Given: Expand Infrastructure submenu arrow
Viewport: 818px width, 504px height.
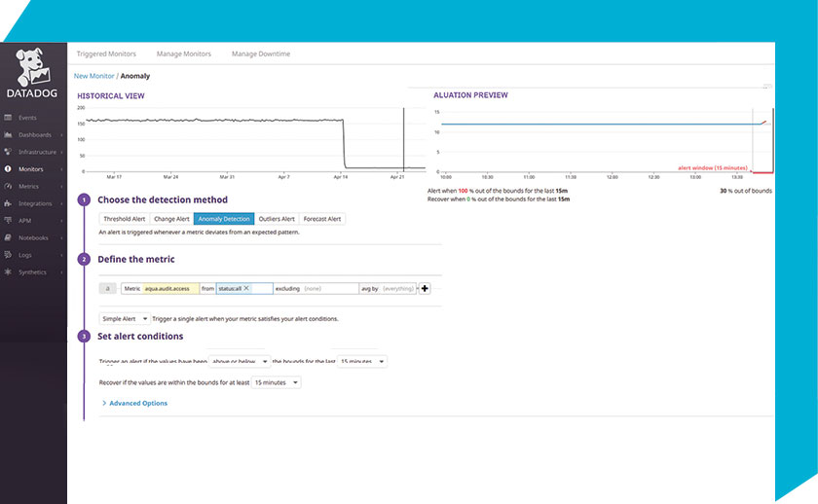Looking at the screenshot, I should pos(61,153).
